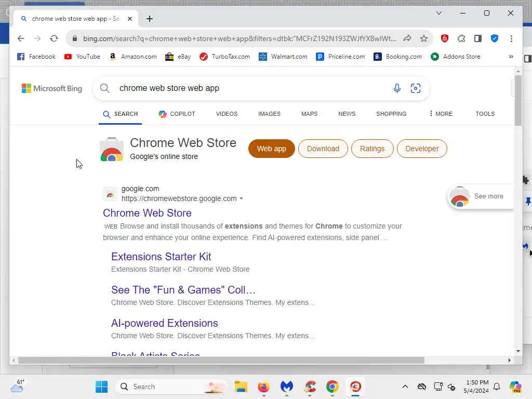Click the lock icon in the address bar
The height and width of the screenshot is (399, 532).
pyautogui.click(x=75, y=38)
